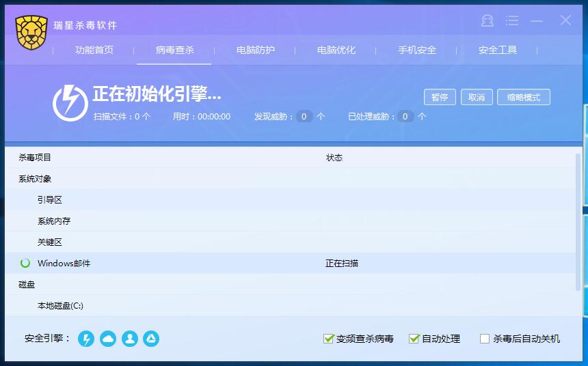The height and width of the screenshot is (366, 588).
Task: Click the lightning scan status icon
Action: [x=70, y=102]
